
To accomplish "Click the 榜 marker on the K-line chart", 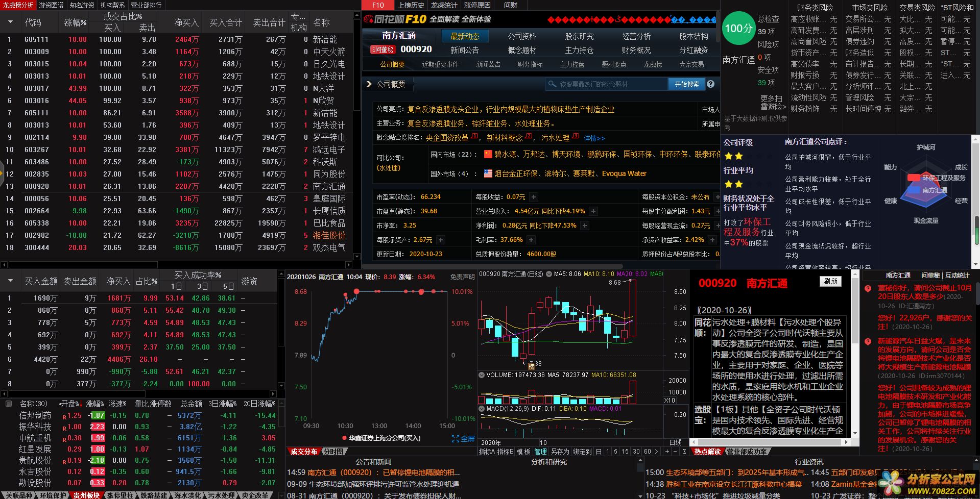I will click(531, 367).
